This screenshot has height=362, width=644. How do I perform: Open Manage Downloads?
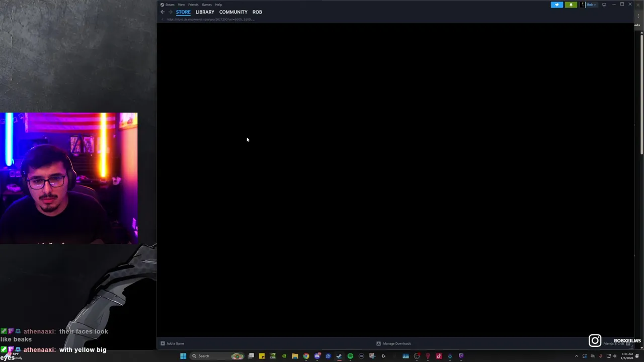(x=394, y=343)
